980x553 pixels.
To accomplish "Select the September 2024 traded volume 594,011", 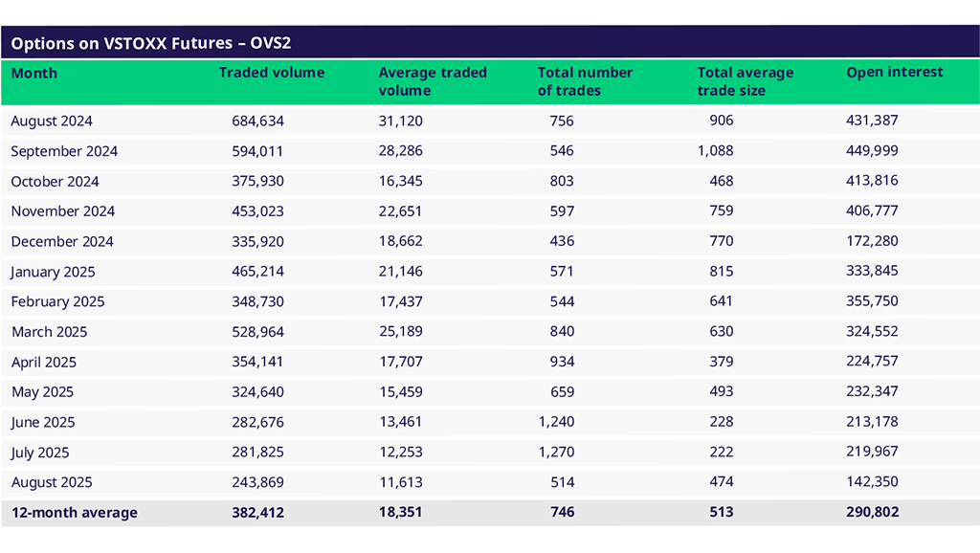I will 257,151.
